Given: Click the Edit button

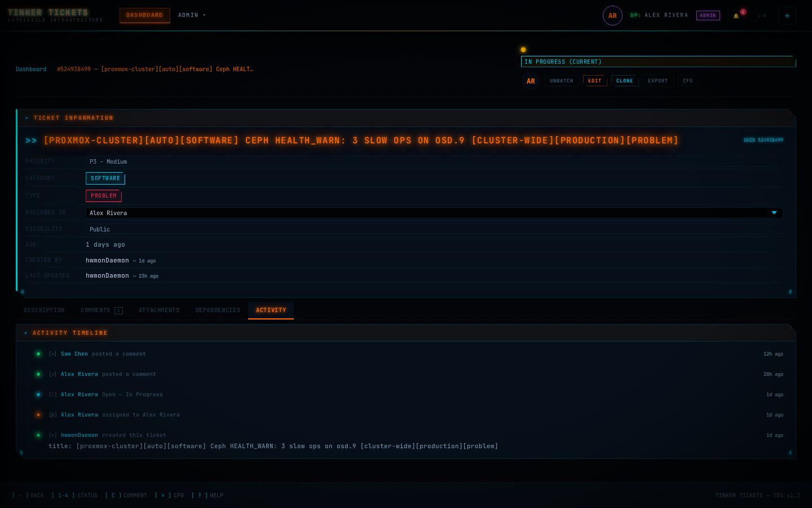Looking at the screenshot, I should click(x=595, y=81).
